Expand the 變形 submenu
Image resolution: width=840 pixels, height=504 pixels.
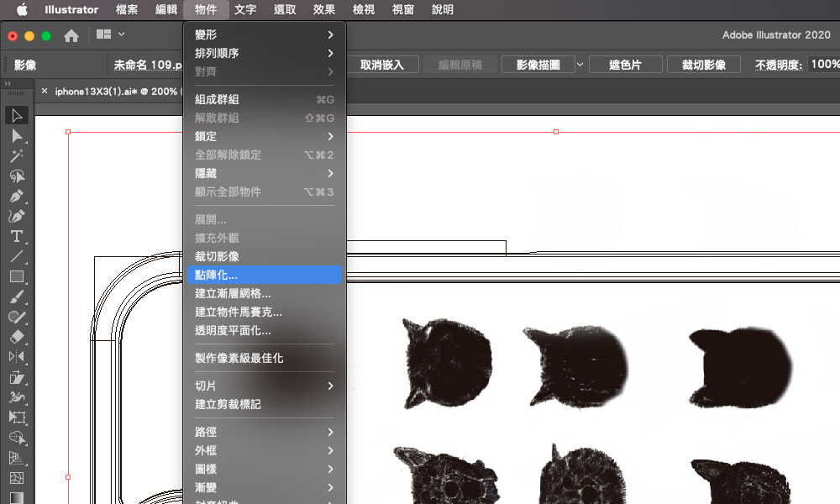click(x=264, y=34)
